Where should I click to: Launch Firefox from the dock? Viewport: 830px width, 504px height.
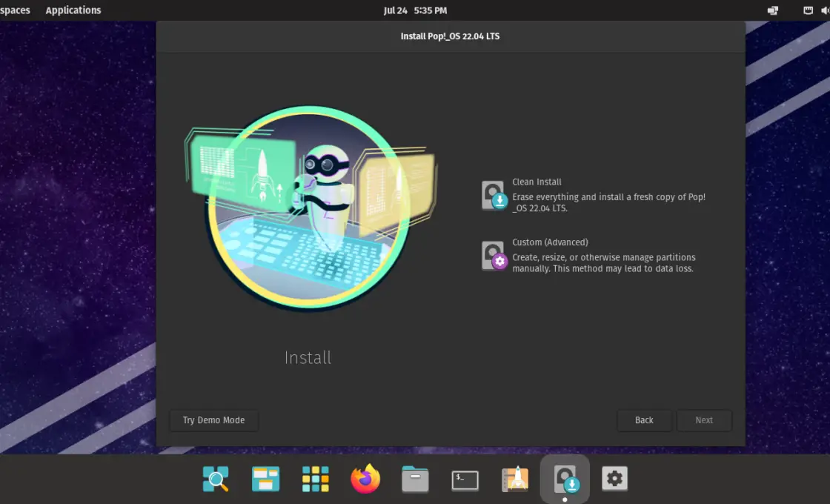tap(365, 480)
